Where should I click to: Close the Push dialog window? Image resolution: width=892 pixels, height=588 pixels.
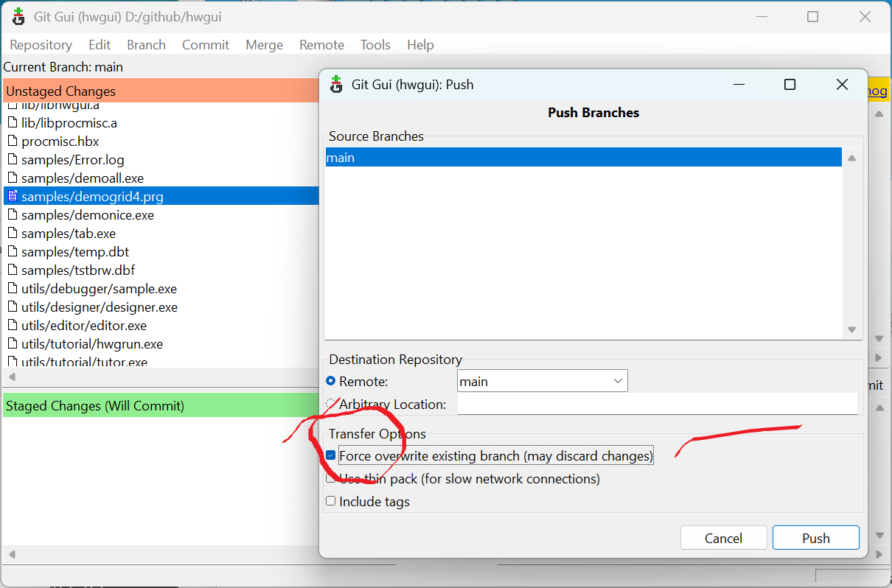tap(842, 85)
